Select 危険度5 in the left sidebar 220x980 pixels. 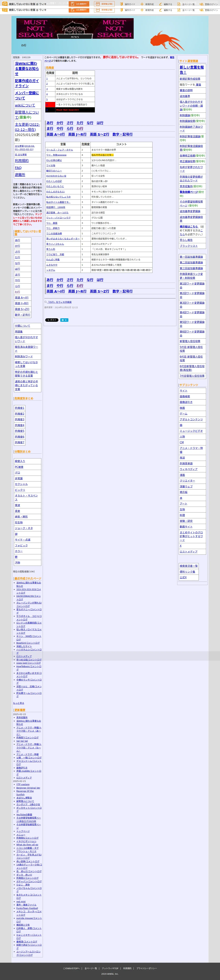(19, 431)
